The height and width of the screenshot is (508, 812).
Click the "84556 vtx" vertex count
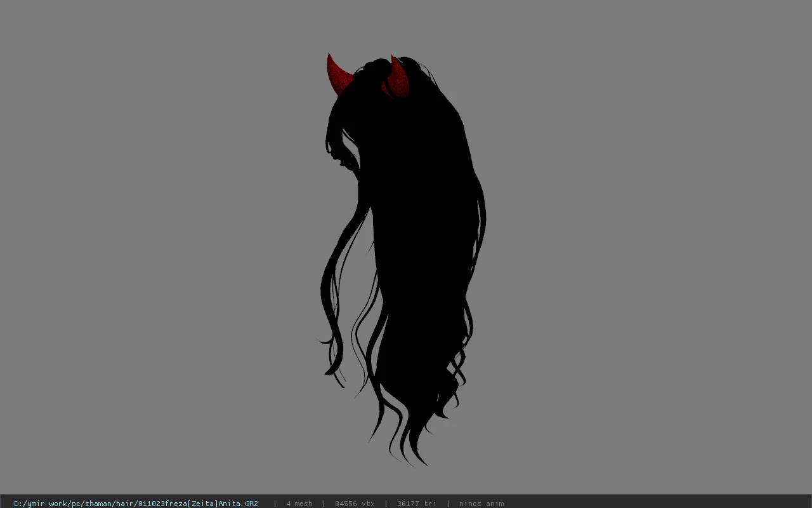click(355, 504)
